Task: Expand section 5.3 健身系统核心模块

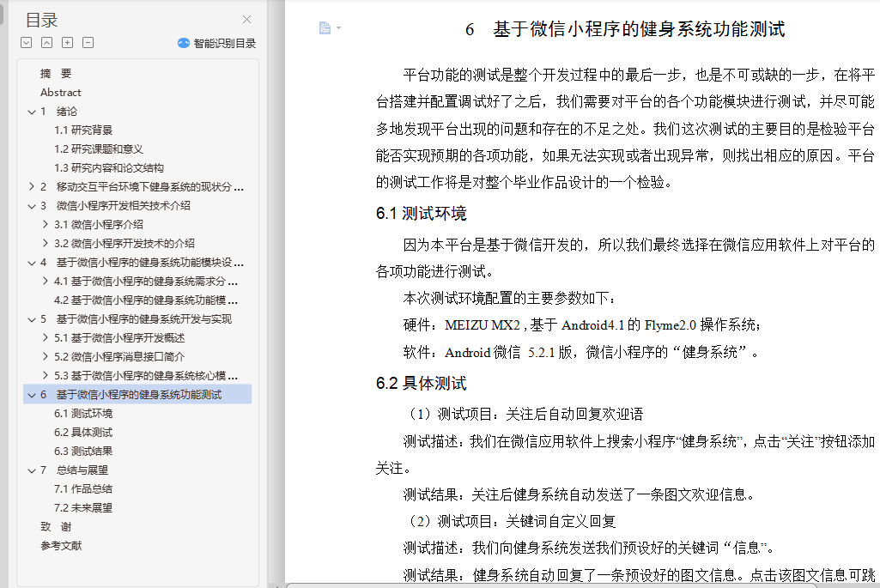Action: point(46,375)
